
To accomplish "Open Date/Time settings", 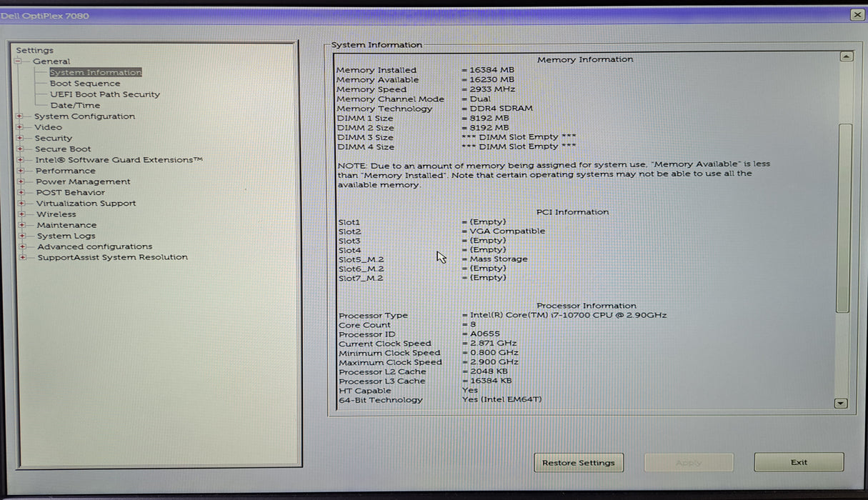I will pos(75,105).
